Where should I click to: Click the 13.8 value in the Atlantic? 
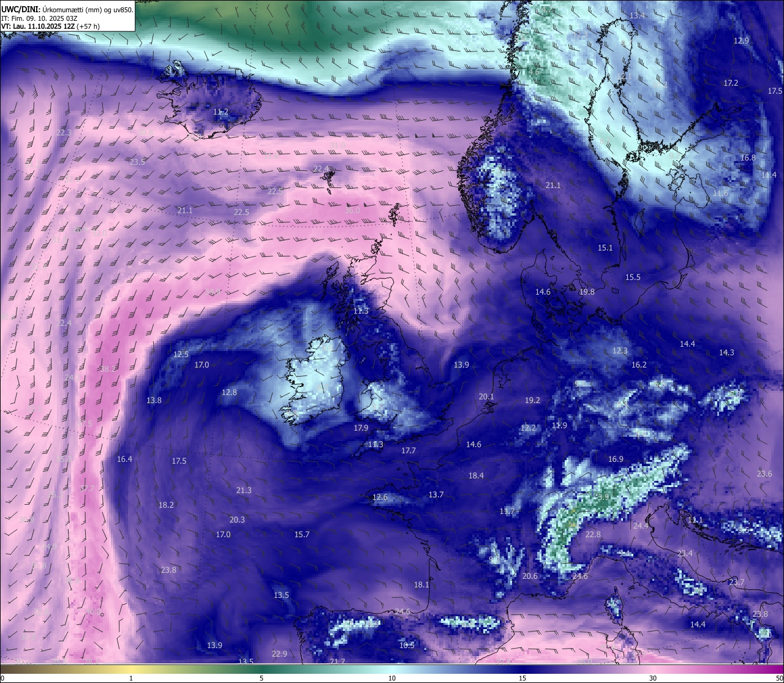pyautogui.click(x=154, y=400)
